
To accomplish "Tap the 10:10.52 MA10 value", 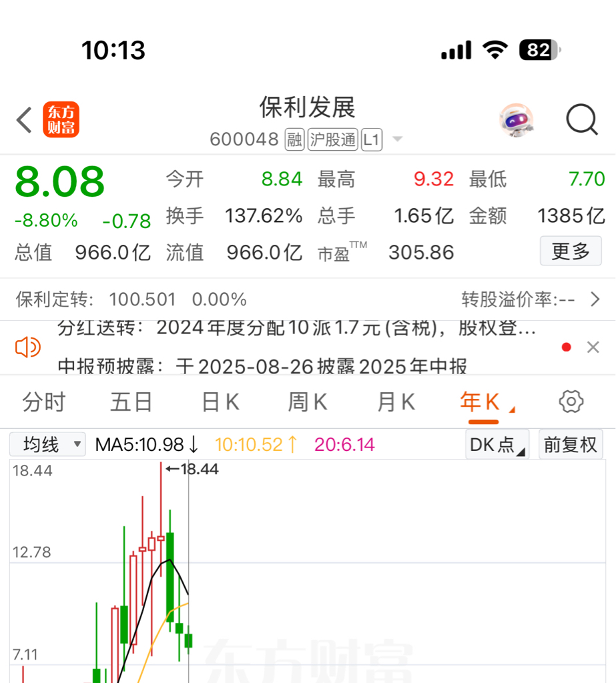I will [256, 445].
